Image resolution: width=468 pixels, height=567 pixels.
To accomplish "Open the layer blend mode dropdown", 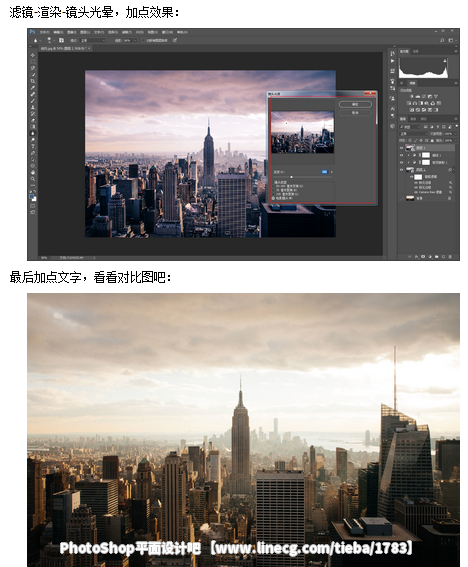I will 413,134.
